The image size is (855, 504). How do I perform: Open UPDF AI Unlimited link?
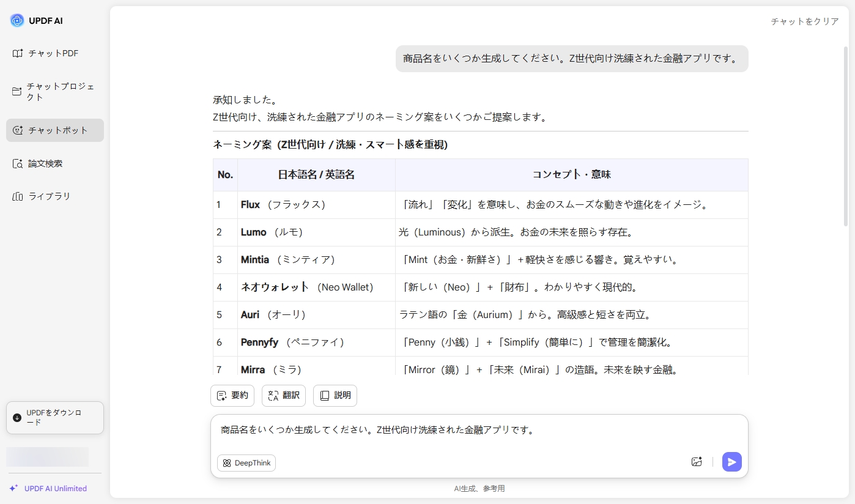click(56, 489)
